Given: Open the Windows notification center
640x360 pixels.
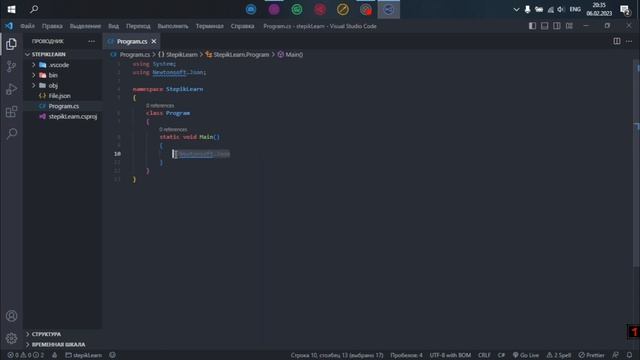Looking at the screenshot, I should tap(624, 9).
